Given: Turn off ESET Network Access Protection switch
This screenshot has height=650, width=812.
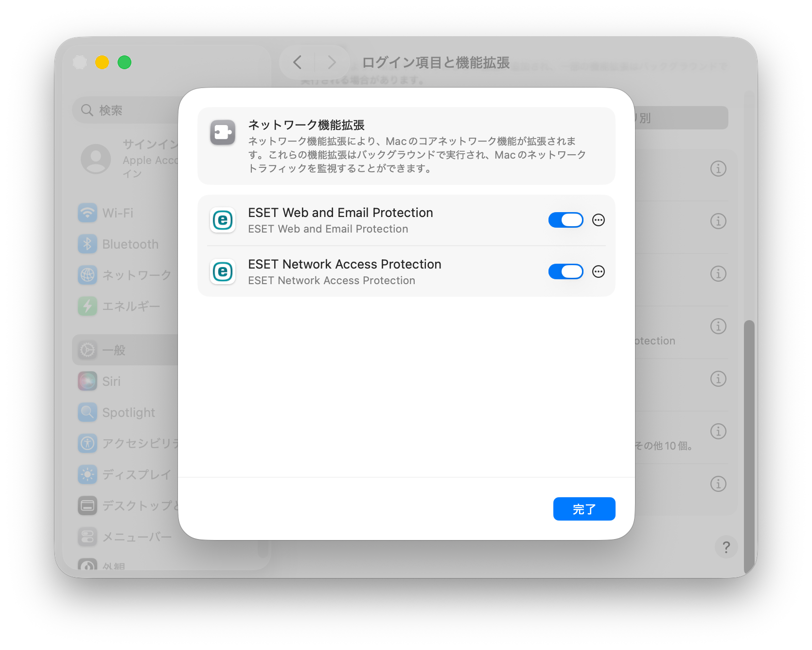Looking at the screenshot, I should pos(565,272).
